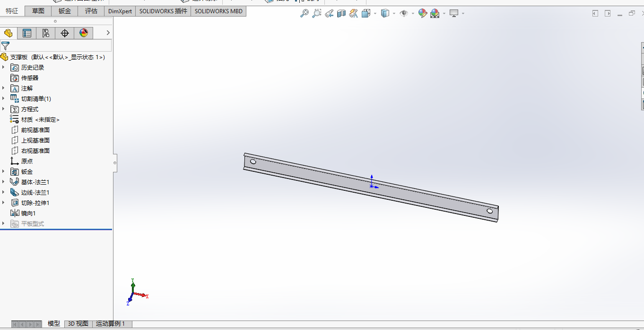Open the SOLIDWORKS 插件 tab
This screenshot has height=330, width=644.
(x=163, y=11)
